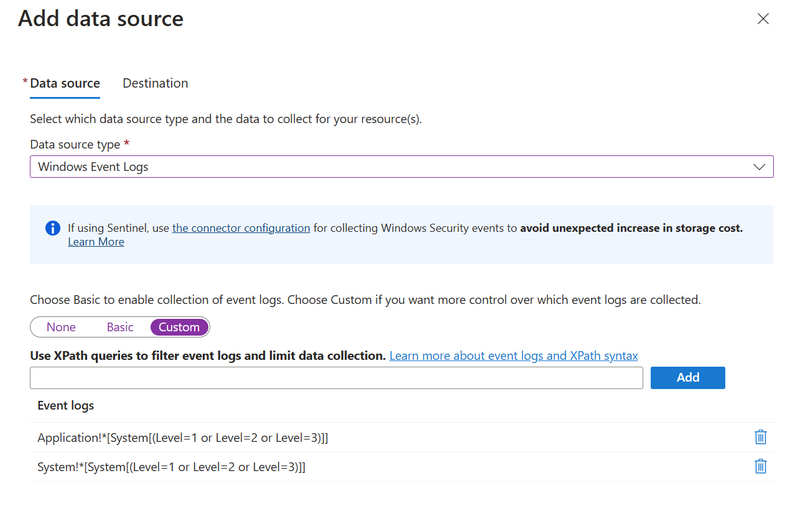The image size is (795, 532).
Task: Open the Data source type dropdown
Action: [392, 167]
